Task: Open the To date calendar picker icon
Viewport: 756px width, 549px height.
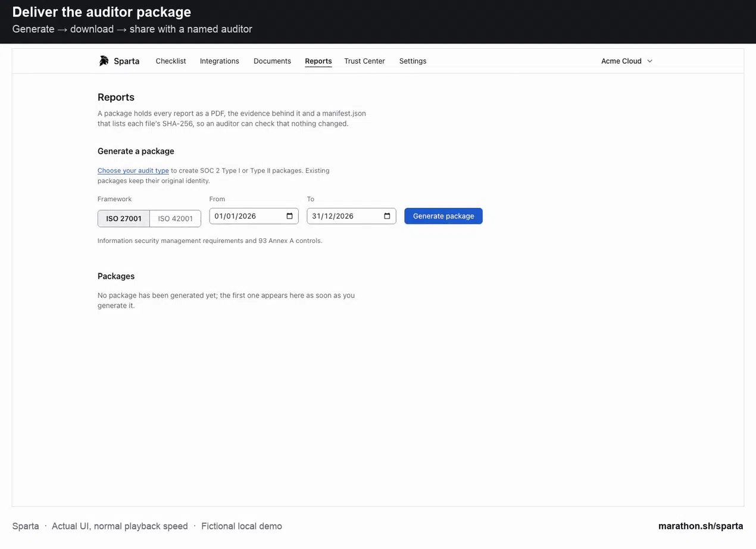Action: click(x=388, y=216)
